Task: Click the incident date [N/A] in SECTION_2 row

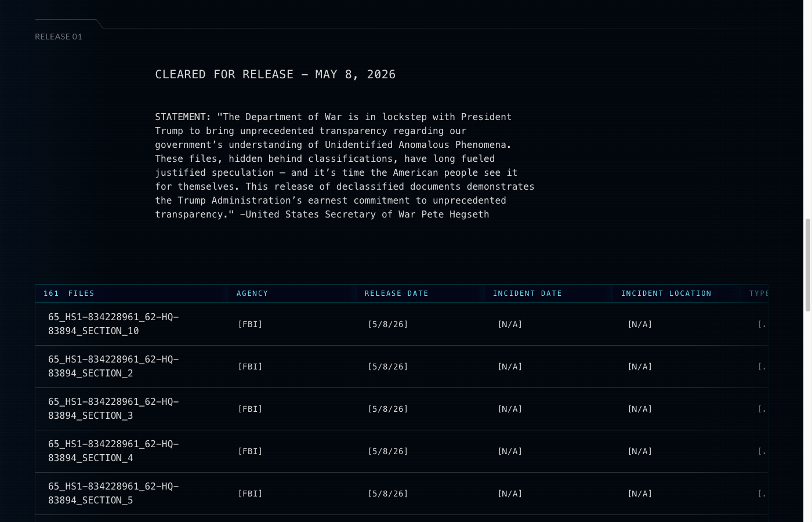Action: tap(510, 367)
